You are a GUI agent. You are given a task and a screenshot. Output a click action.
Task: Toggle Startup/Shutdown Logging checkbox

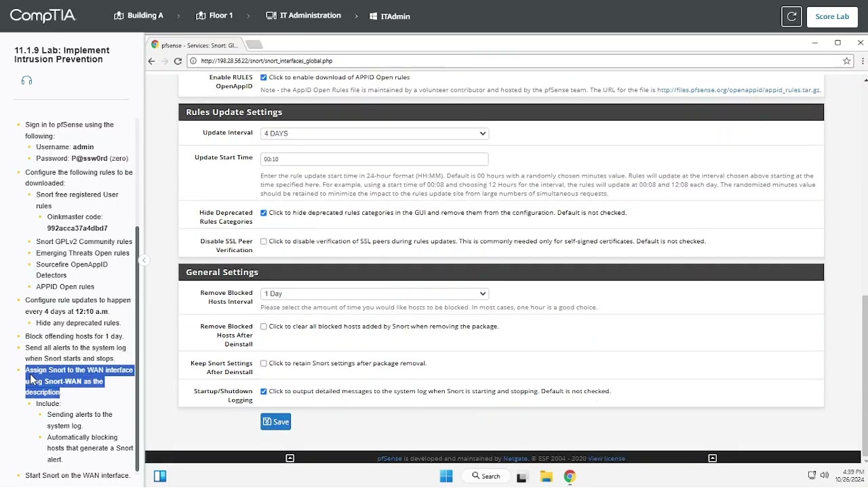pyautogui.click(x=264, y=391)
